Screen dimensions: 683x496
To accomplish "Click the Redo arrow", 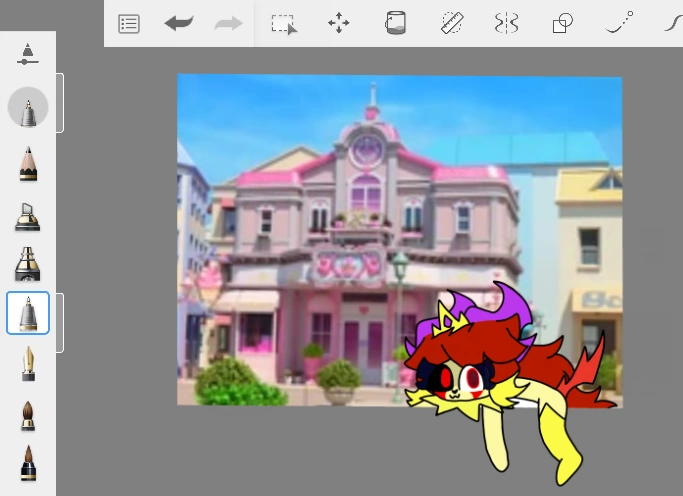I will click(229, 23).
